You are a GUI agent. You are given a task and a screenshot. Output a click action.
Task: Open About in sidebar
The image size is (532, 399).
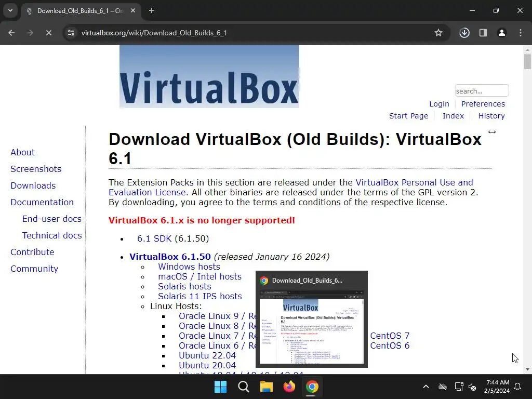pos(23,152)
